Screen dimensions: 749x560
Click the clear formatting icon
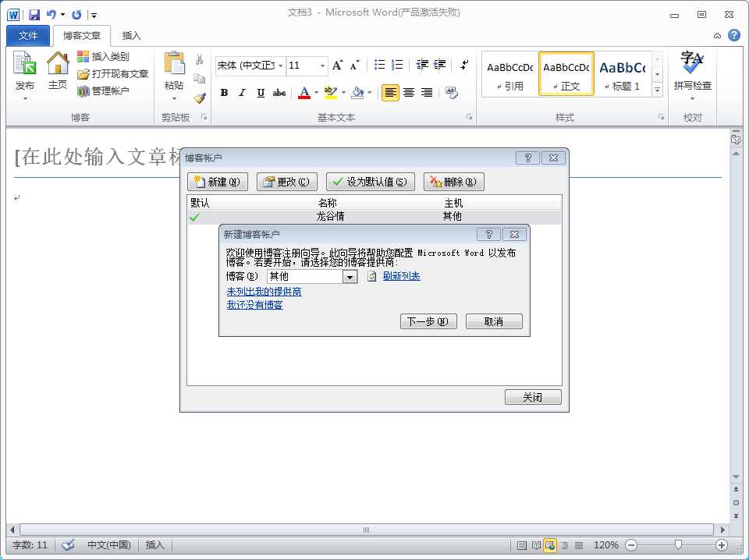point(452,93)
